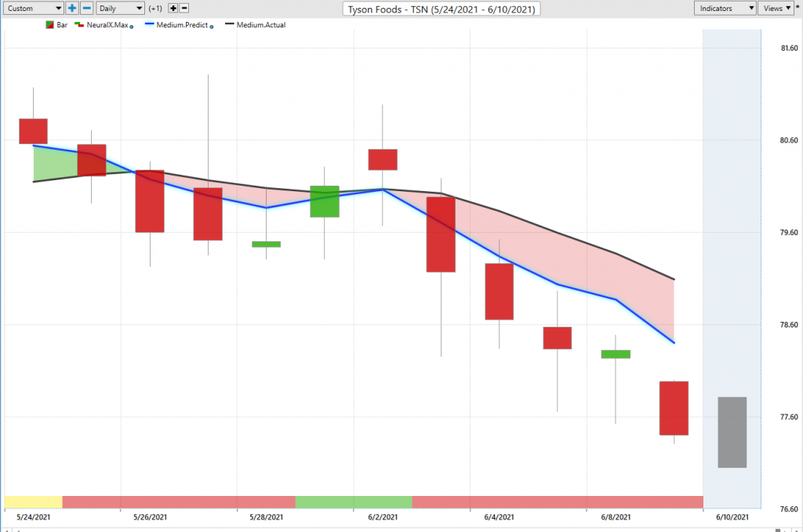Image resolution: width=803 pixels, height=532 pixels.
Task: Click the grey forecast candle on 6/10/2021
Action: 732,432
